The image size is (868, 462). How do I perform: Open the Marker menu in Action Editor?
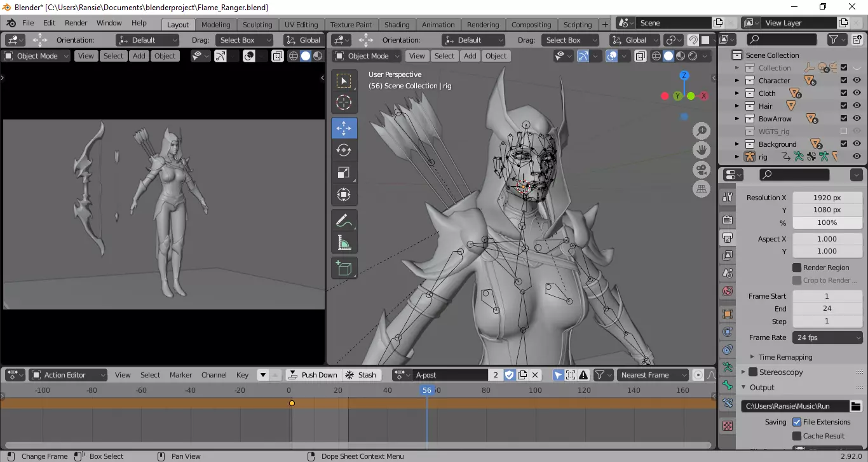click(180, 375)
